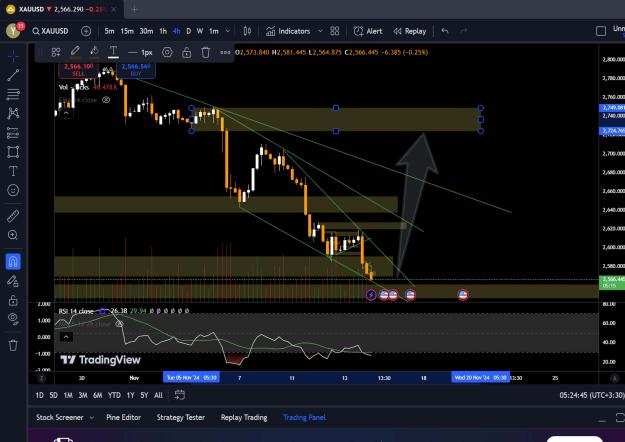This screenshot has width=625, height=442.
Task: Select the 1D timeframe
Action: (x=39, y=395)
